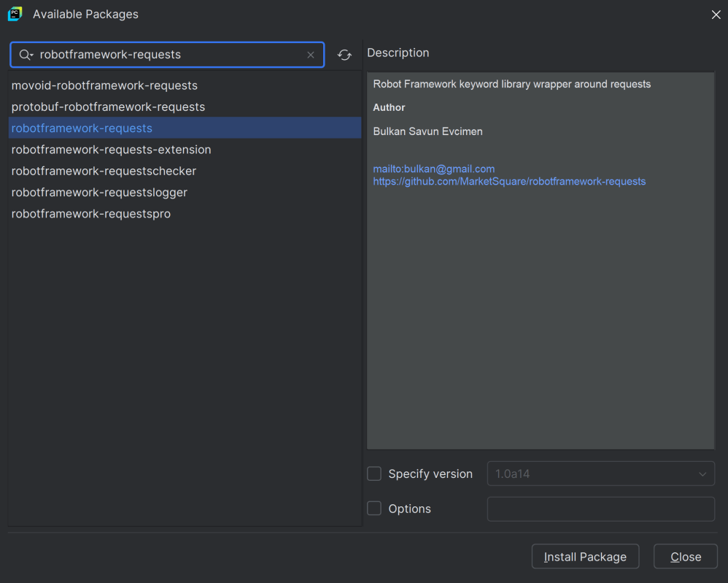This screenshot has width=728, height=583.
Task: Select protobuf-robotframework-requests package
Action: 108,107
